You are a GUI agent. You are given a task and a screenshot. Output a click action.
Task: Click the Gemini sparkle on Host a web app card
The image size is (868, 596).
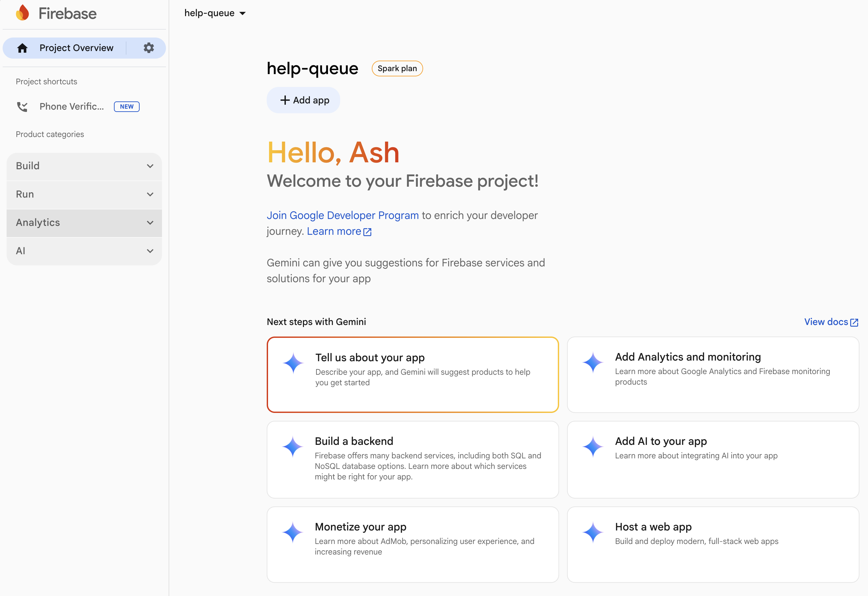click(x=594, y=532)
